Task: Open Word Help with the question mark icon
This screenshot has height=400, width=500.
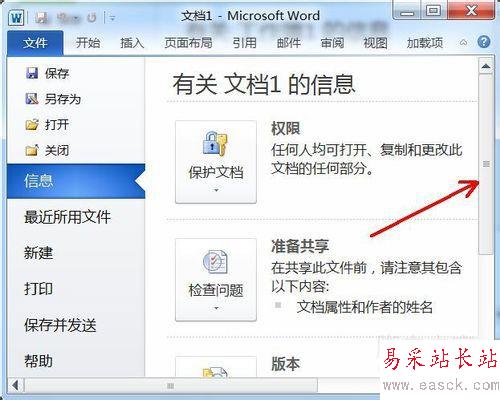Action: click(484, 42)
